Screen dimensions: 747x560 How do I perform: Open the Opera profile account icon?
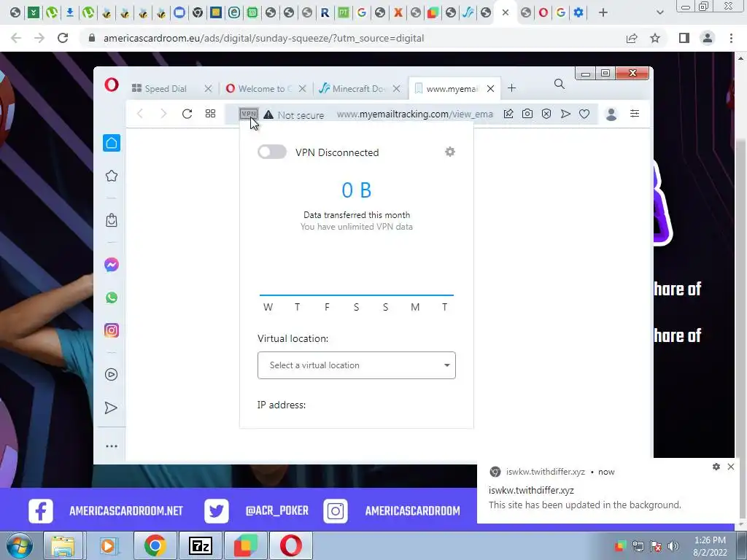(x=611, y=114)
